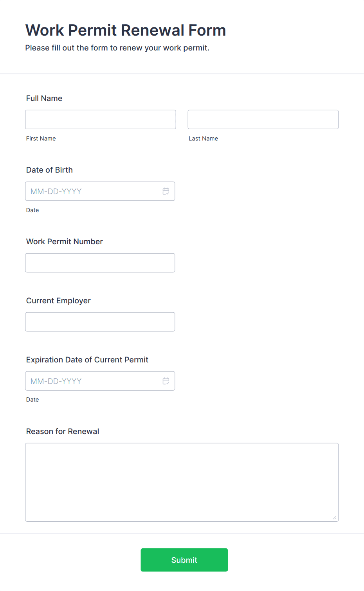The width and height of the screenshot is (364, 591).
Task: Click the Date of Birth label
Action: click(x=49, y=170)
